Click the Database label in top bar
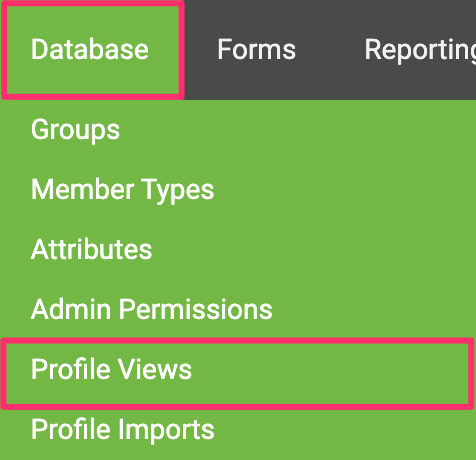Viewport: 476px width, 460px height. click(x=90, y=49)
